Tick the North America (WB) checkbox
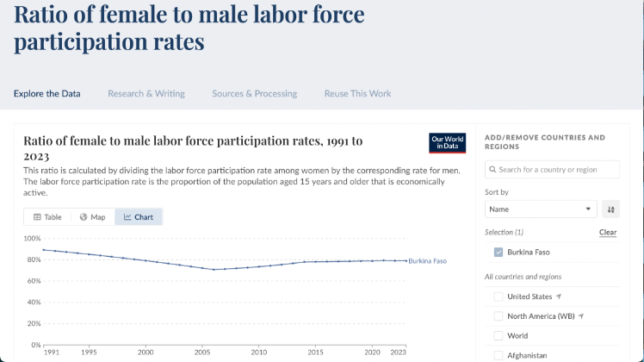The image size is (644, 362). tap(498, 316)
